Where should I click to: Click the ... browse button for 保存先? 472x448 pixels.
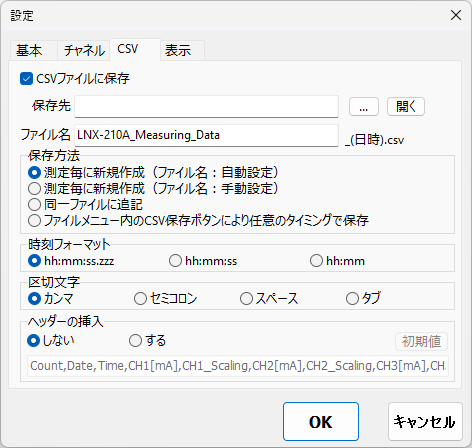tap(364, 107)
